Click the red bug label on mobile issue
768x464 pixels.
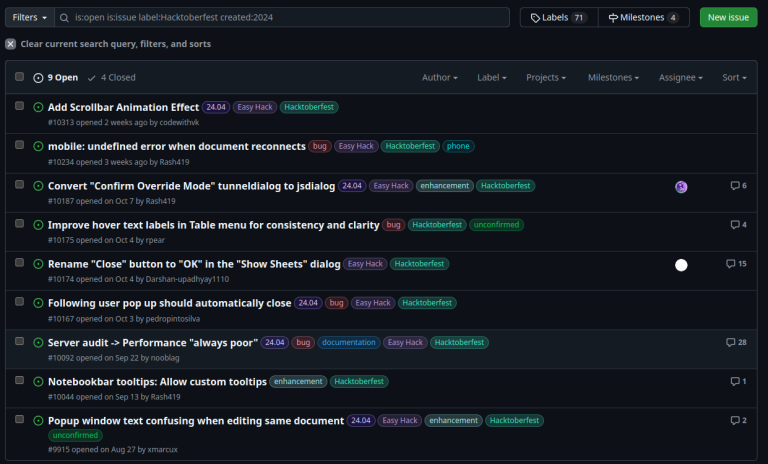320,146
